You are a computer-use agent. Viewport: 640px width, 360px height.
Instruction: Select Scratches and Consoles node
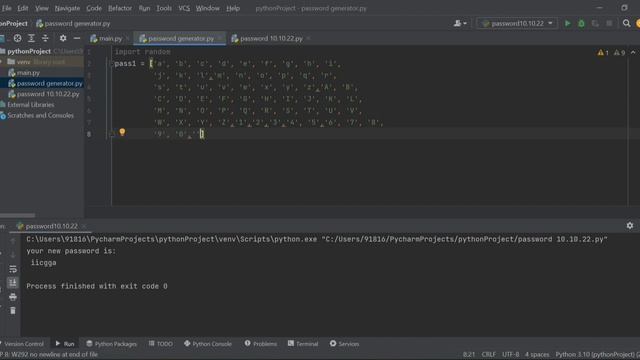tap(40, 116)
